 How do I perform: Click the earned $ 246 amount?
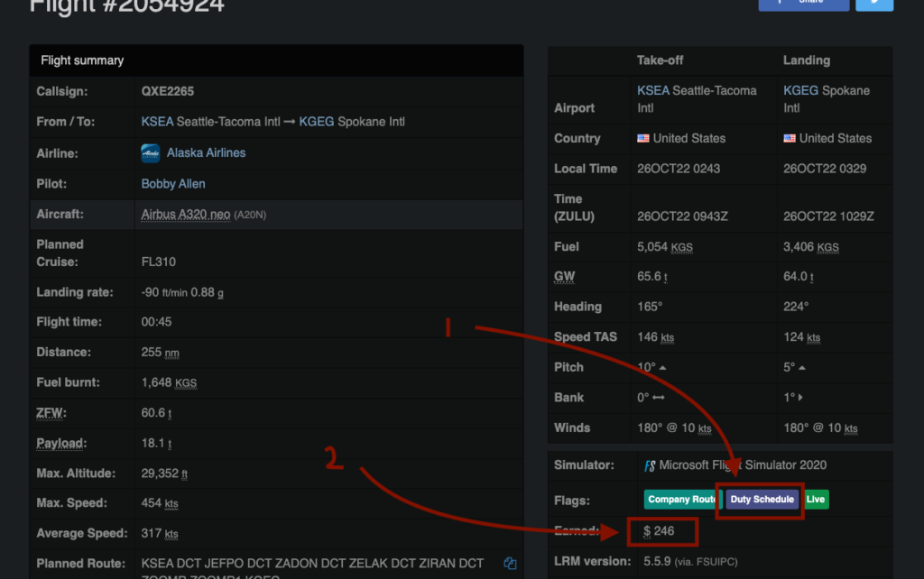click(x=659, y=531)
